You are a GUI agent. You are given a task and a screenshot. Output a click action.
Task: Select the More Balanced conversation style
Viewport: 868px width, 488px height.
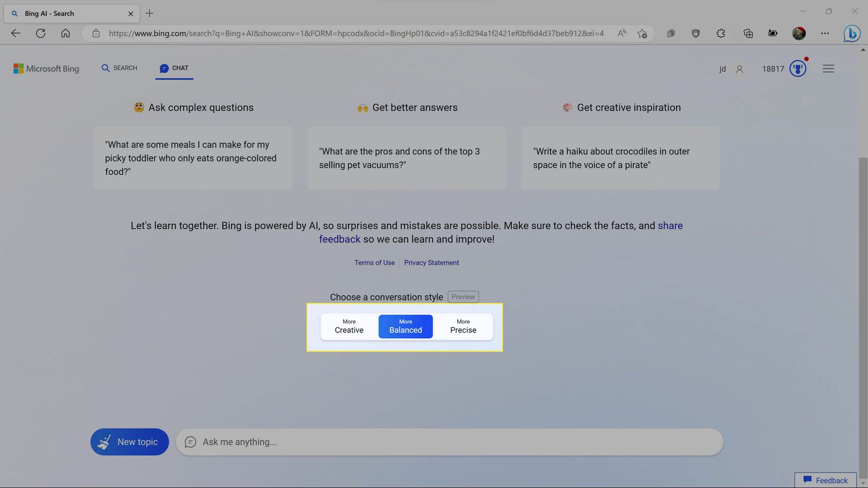406,327
